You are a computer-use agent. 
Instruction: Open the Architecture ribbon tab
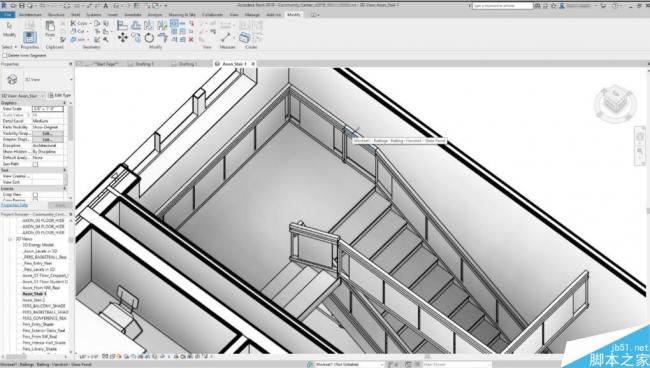(30, 15)
